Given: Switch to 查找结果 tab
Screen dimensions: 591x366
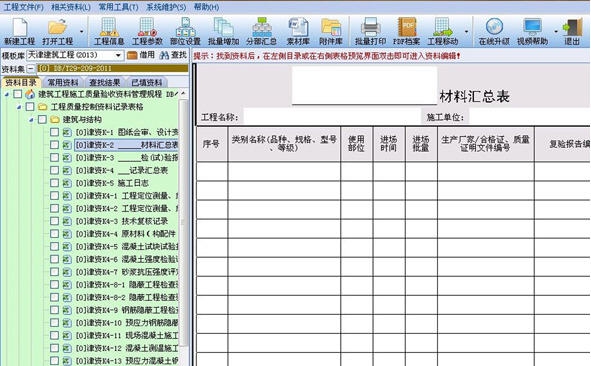Looking at the screenshot, I should coord(105,82).
